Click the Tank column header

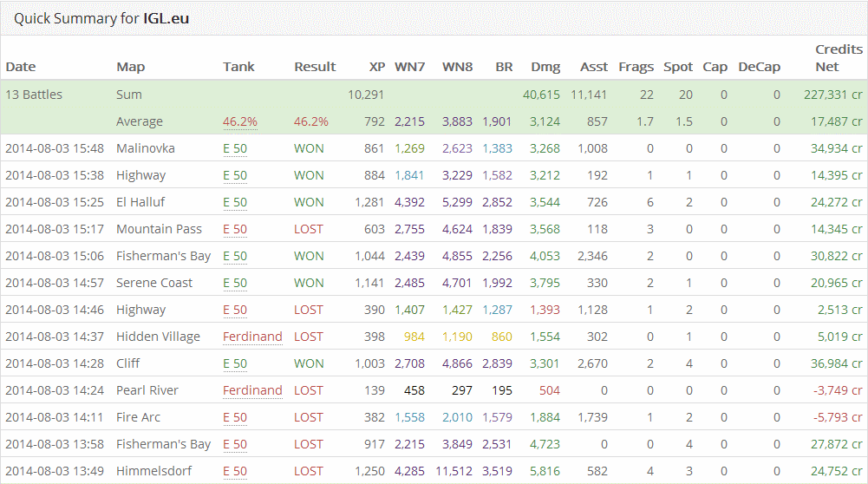pyautogui.click(x=238, y=67)
